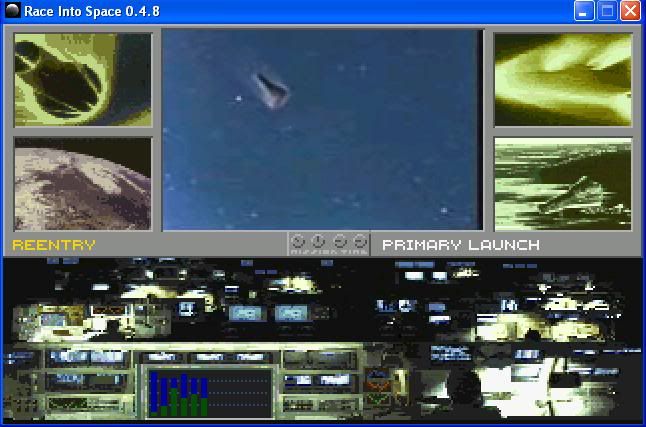
Task: Maximize the Race Into Space window
Action: click(x=607, y=11)
